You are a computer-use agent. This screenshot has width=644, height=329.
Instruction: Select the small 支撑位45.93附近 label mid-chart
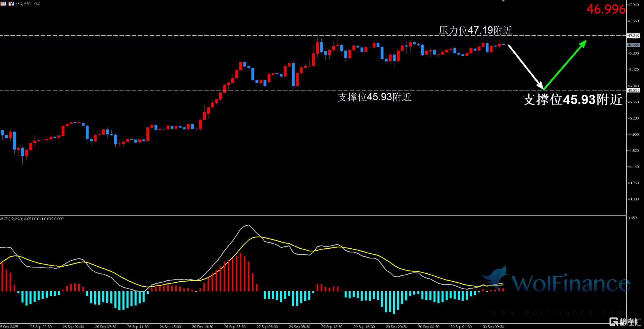(375, 97)
